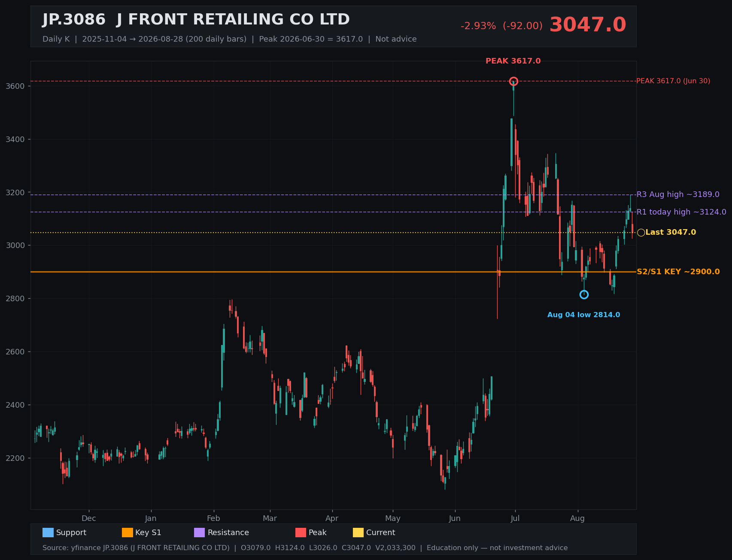Viewport: 732px width, 560px height.
Task: Click the Mar x-axis label
Action: click(270, 518)
